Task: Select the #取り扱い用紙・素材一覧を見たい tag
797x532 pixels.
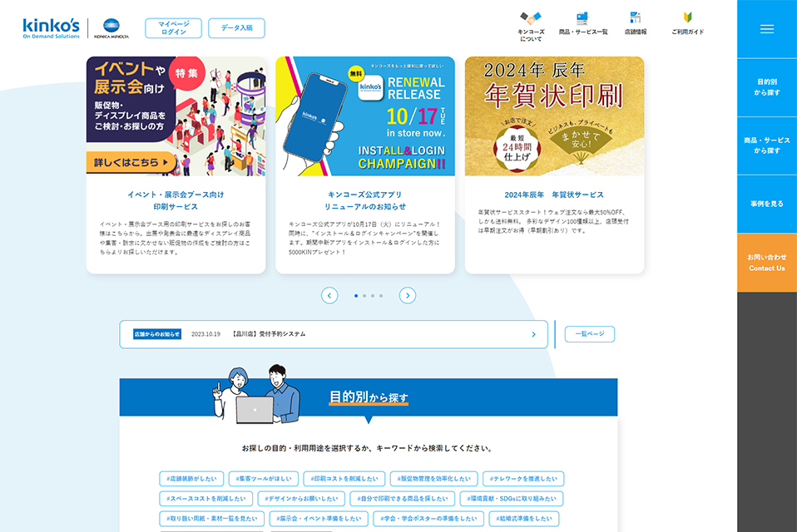Action: tap(212, 519)
